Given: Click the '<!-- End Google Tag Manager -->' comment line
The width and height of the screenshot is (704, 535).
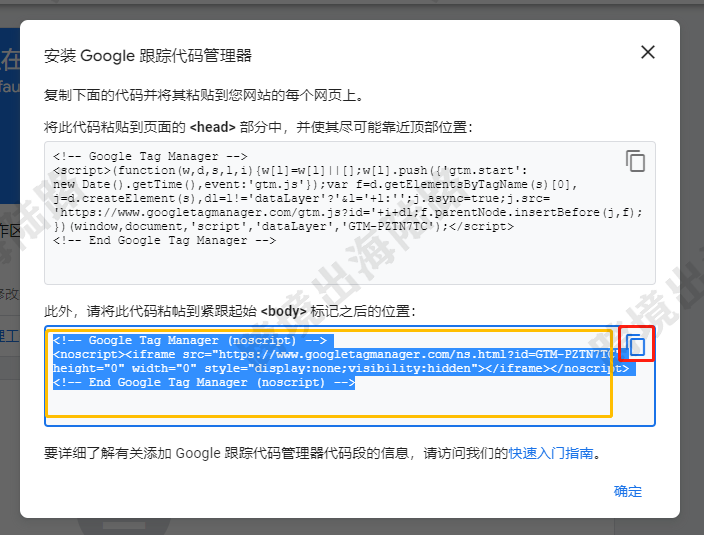Looking at the screenshot, I should click(164, 240).
